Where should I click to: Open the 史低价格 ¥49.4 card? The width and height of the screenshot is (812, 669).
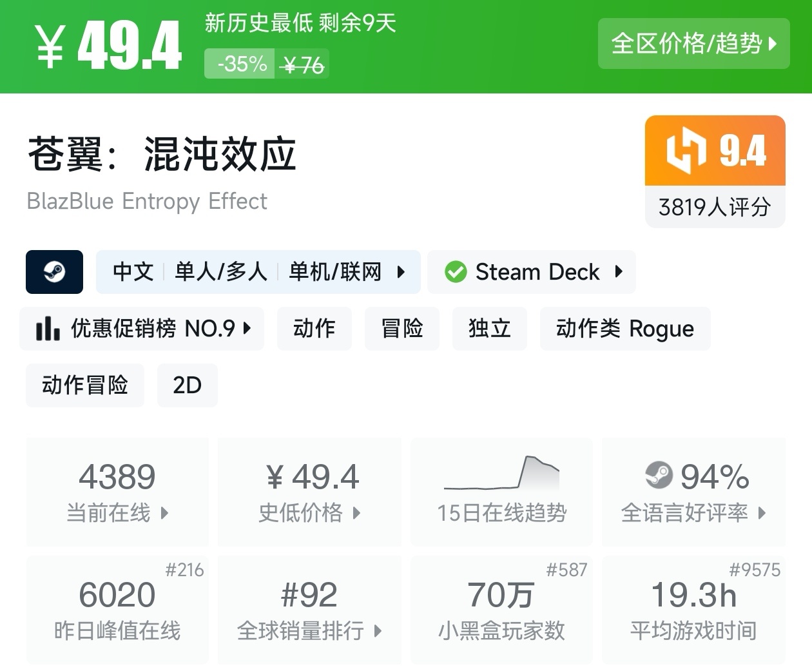[309, 492]
